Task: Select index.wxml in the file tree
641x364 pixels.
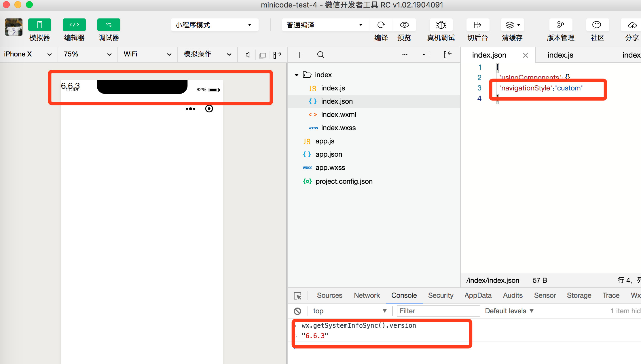Action: [374, 115]
